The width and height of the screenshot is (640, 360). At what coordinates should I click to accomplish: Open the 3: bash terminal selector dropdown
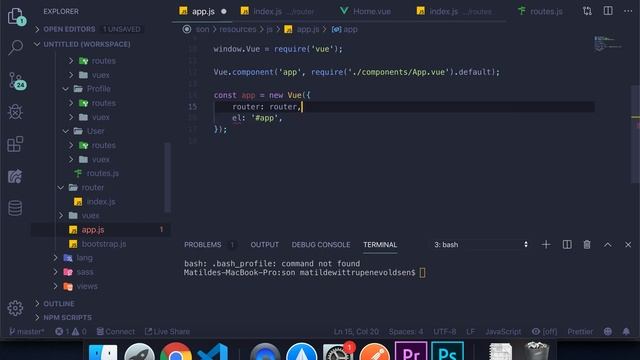point(480,244)
